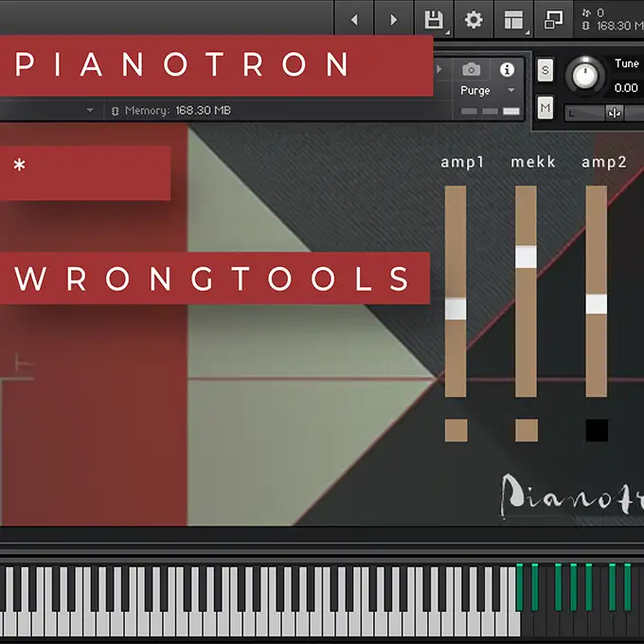Image resolution: width=644 pixels, height=644 pixels.
Task: Open the save floppy disk menu
Action: 434,19
